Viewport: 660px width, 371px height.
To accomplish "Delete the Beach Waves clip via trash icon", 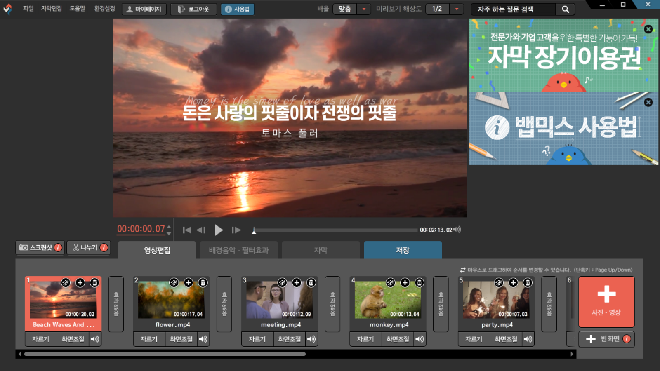I will pos(94,283).
